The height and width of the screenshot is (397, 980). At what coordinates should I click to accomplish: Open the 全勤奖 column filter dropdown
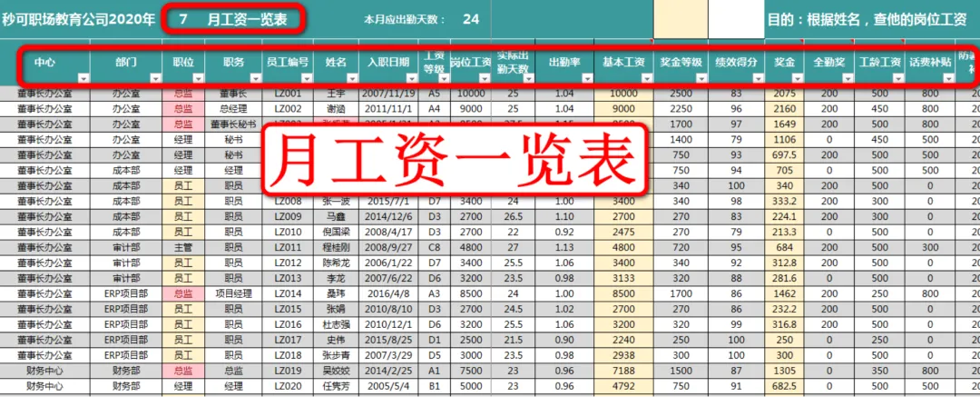coord(847,78)
